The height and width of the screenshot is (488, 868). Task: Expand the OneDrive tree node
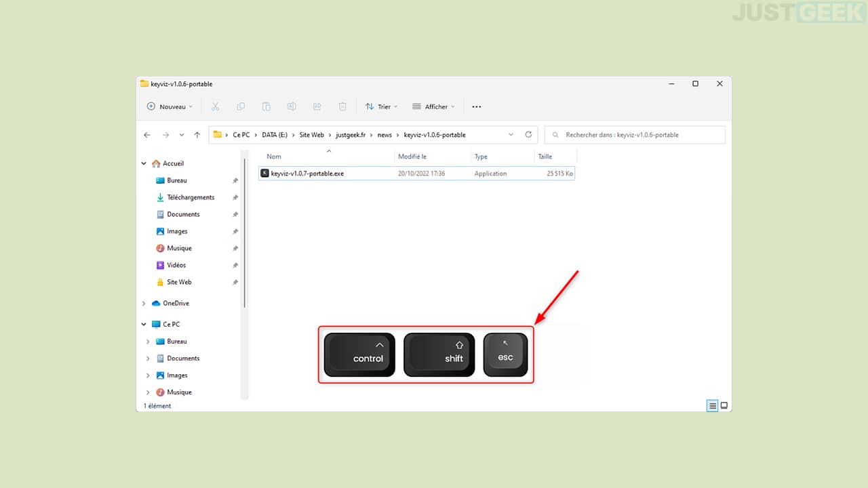tap(144, 304)
